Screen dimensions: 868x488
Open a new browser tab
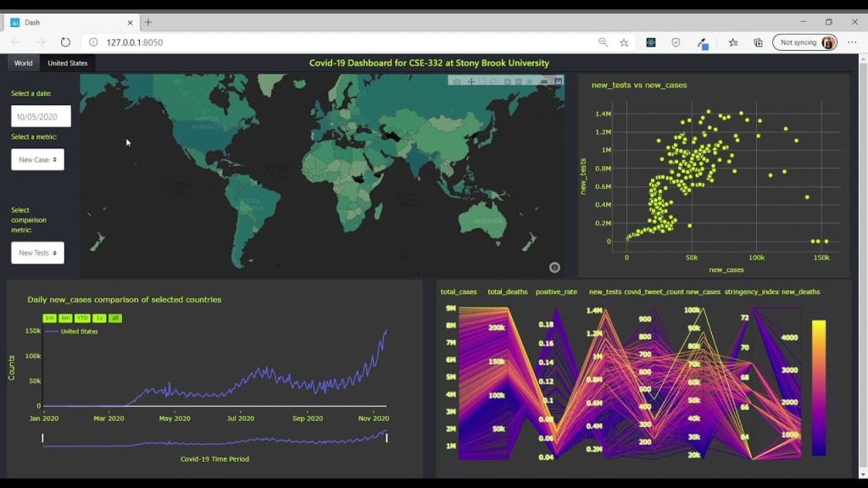(x=148, y=23)
